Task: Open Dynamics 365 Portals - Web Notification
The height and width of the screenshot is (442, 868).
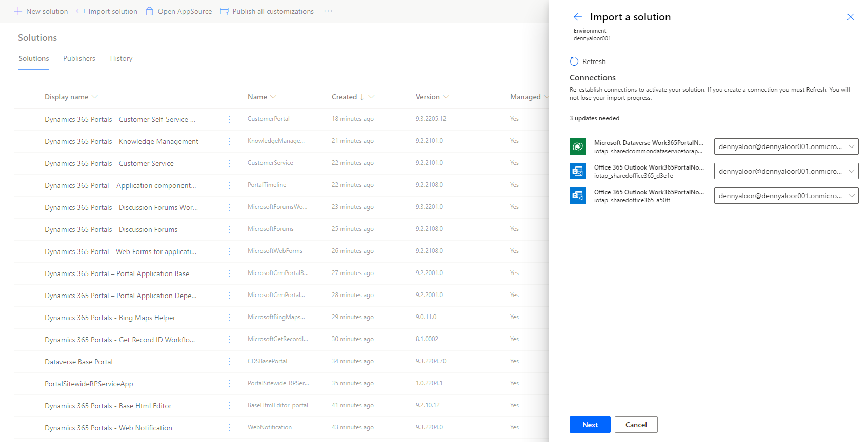Action: coord(108,428)
